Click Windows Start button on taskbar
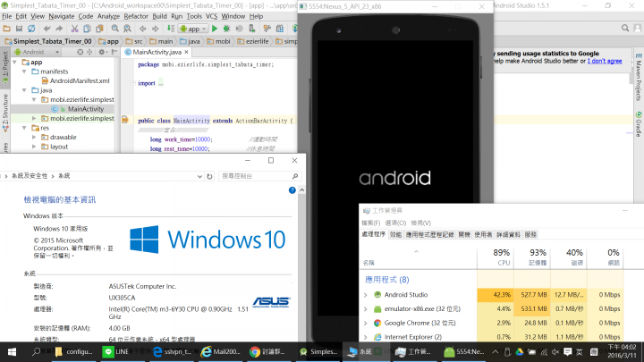Image resolution: width=644 pixels, height=362 pixels. pyautogui.click(x=12, y=352)
